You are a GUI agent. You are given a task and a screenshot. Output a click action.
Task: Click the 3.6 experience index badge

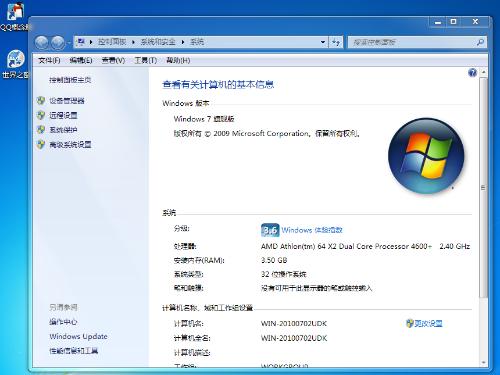pyautogui.click(x=270, y=230)
